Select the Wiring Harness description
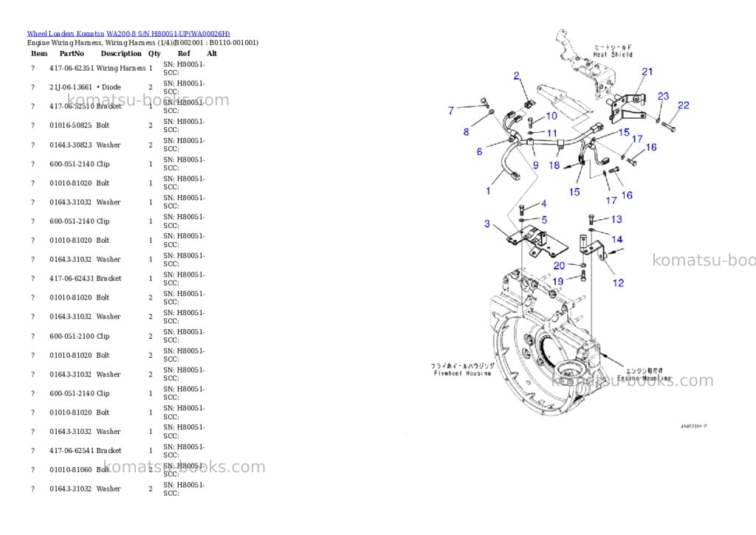The height and width of the screenshot is (535, 756). pos(121,68)
